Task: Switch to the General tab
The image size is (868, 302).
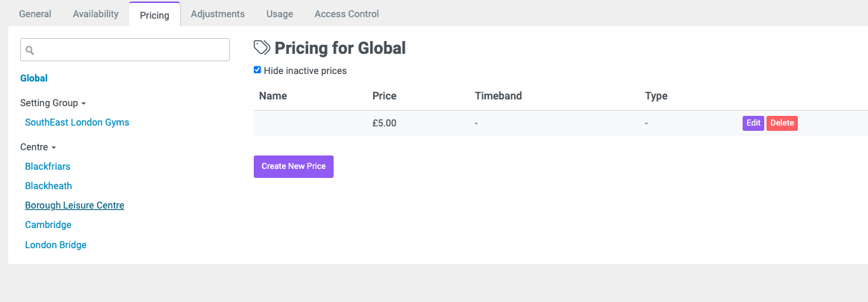Action: pyautogui.click(x=35, y=14)
